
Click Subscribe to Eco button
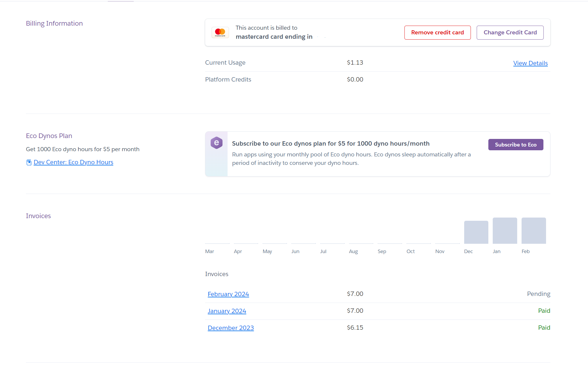click(515, 144)
